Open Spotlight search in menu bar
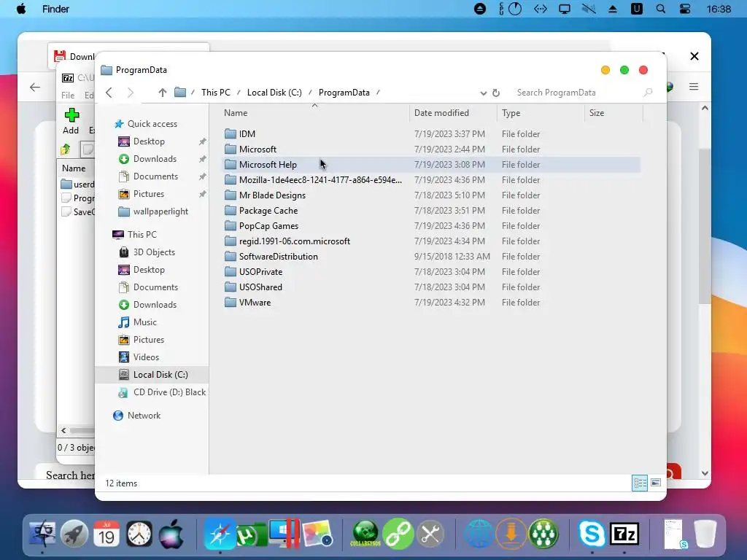747x560 pixels. coord(661,9)
